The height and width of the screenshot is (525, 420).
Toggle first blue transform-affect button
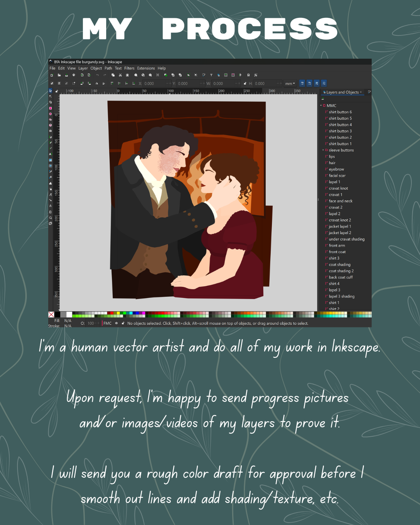302,83
